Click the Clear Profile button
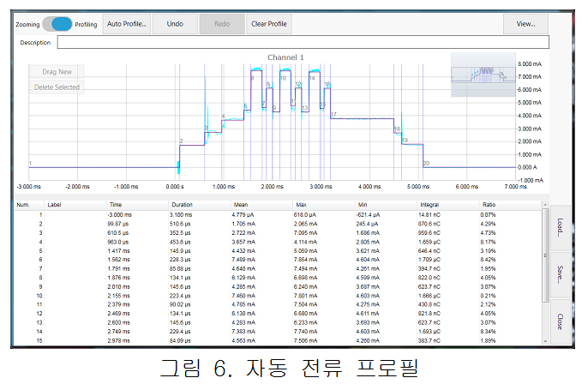The width and height of the screenshot is (588, 384). [269, 24]
